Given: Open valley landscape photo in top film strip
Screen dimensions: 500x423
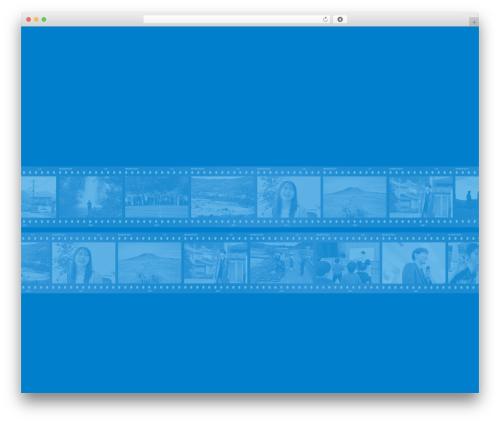Looking at the screenshot, I should [223, 197].
